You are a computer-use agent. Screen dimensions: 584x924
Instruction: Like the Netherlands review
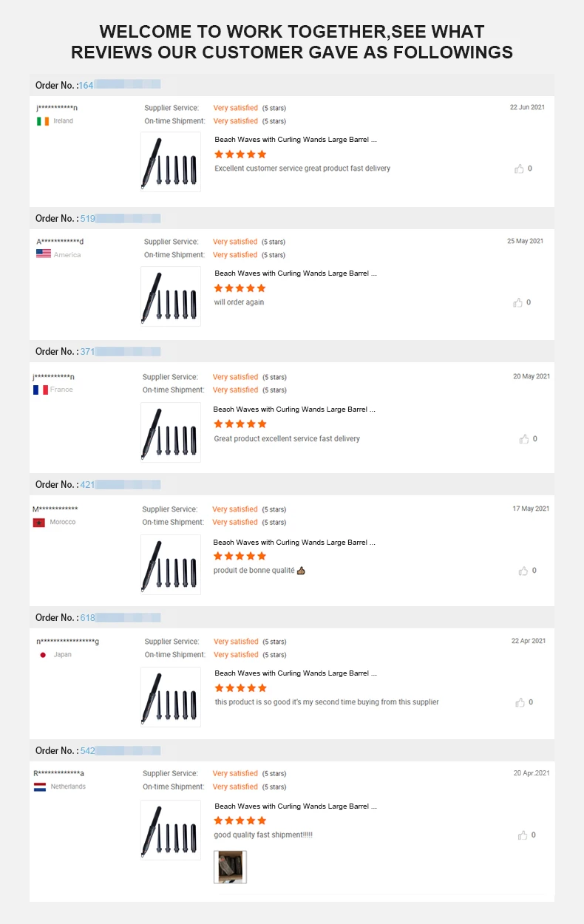click(523, 835)
